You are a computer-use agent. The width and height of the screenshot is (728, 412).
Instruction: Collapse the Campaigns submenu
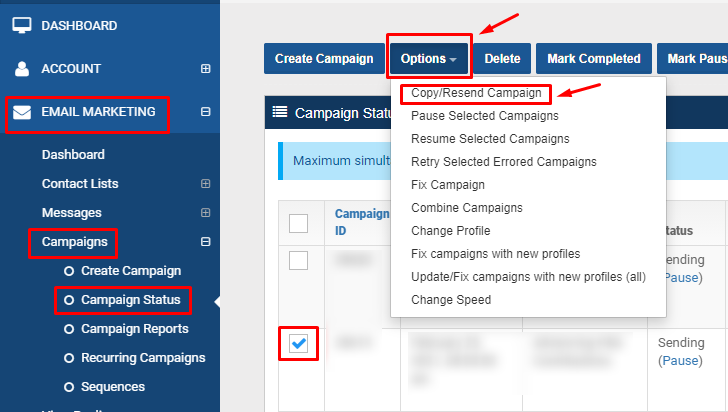tap(205, 242)
